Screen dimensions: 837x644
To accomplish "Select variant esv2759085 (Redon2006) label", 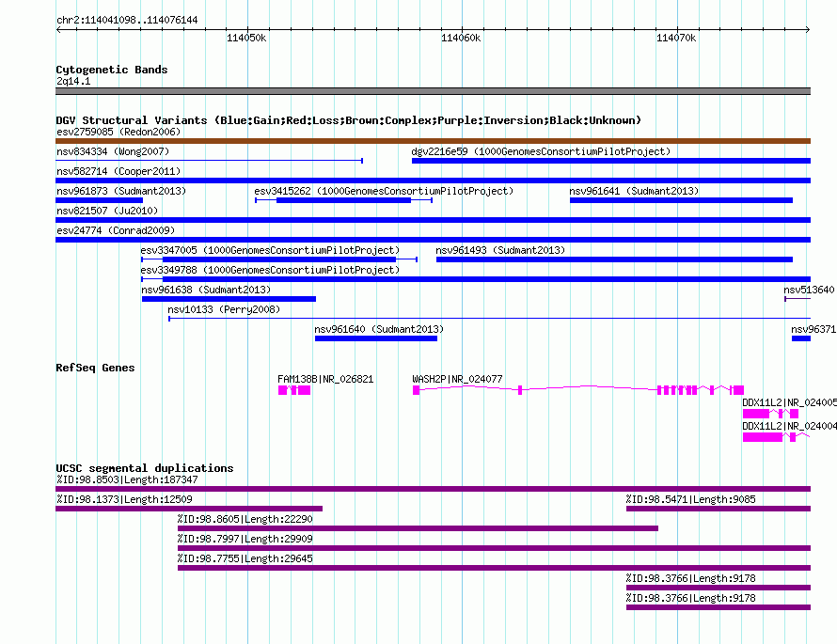I will click(x=118, y=132).
